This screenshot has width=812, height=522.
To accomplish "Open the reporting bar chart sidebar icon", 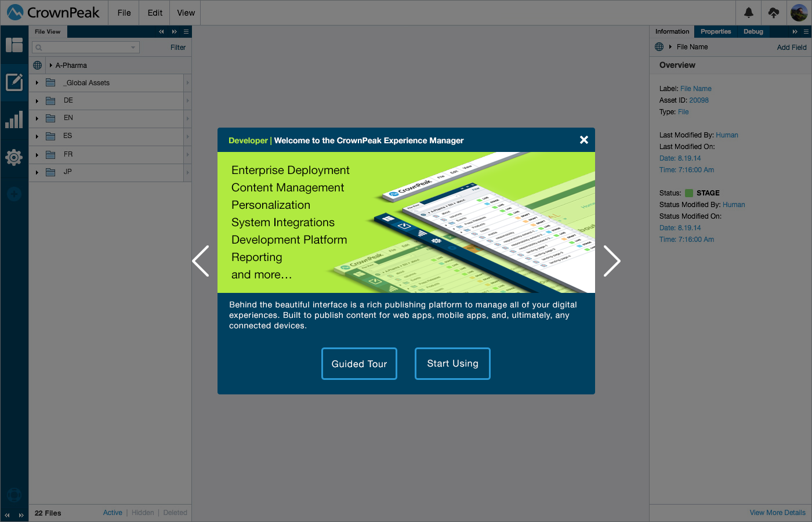I will 14,119.
